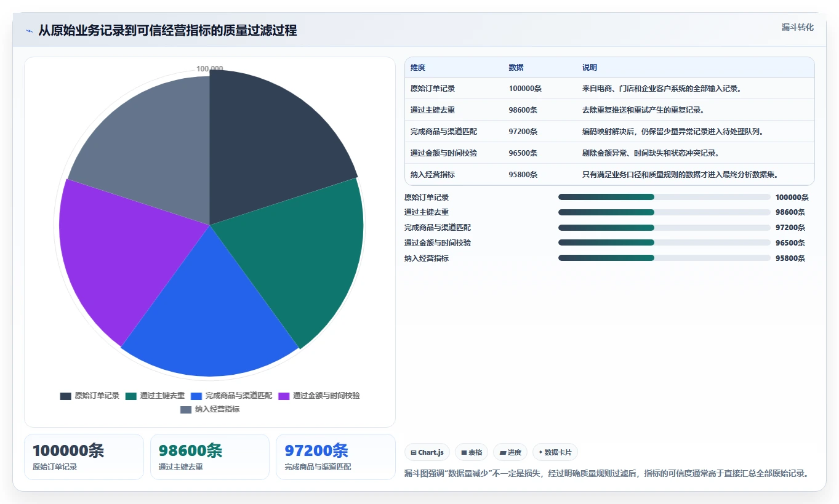Click the 95800条 value beside progress bar

(790, 258)
